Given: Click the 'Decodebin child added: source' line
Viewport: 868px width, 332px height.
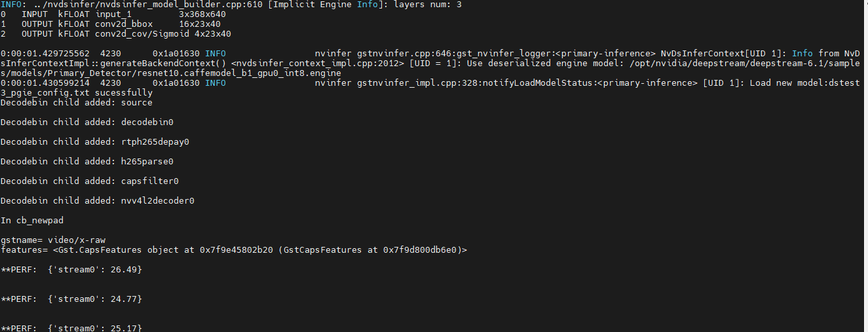Looking at the screenshot, I should click(76, 102).
